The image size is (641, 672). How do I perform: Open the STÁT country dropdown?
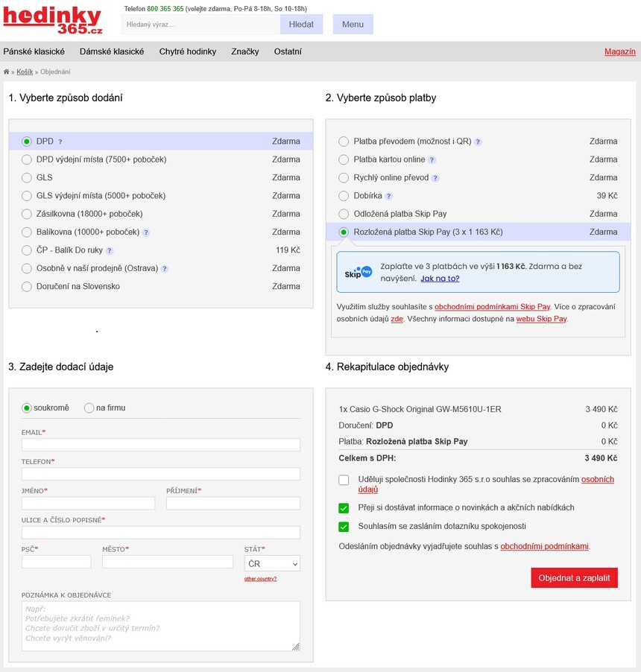click(272, 564)
